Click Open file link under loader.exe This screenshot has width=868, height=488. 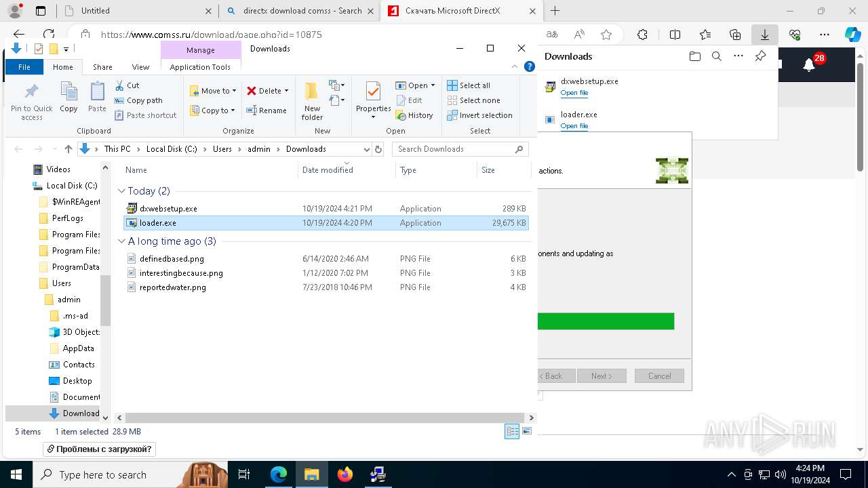tap(574, 126)
